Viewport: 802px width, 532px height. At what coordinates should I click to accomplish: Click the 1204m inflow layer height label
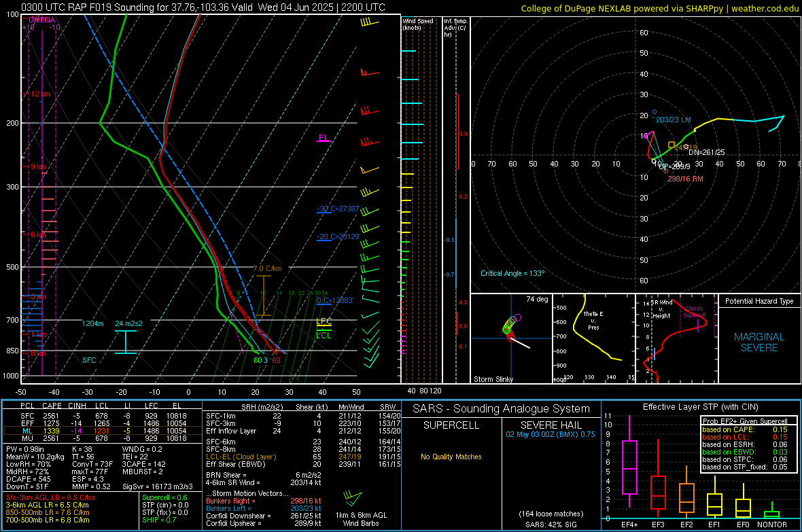(92, 324)
